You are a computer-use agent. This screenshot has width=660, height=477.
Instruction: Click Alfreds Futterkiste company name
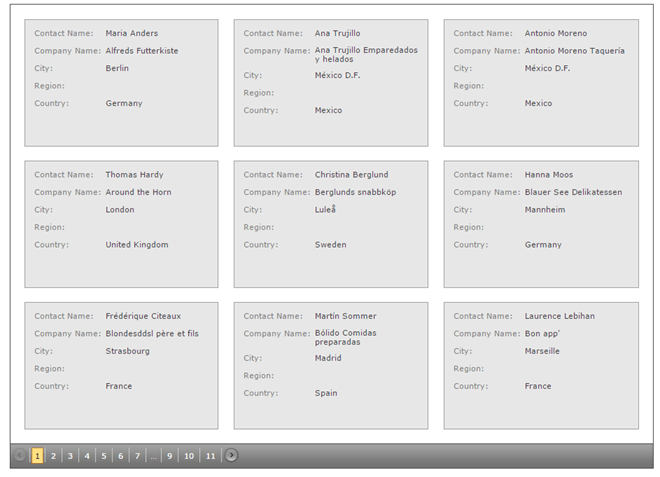tap(142, 51)
